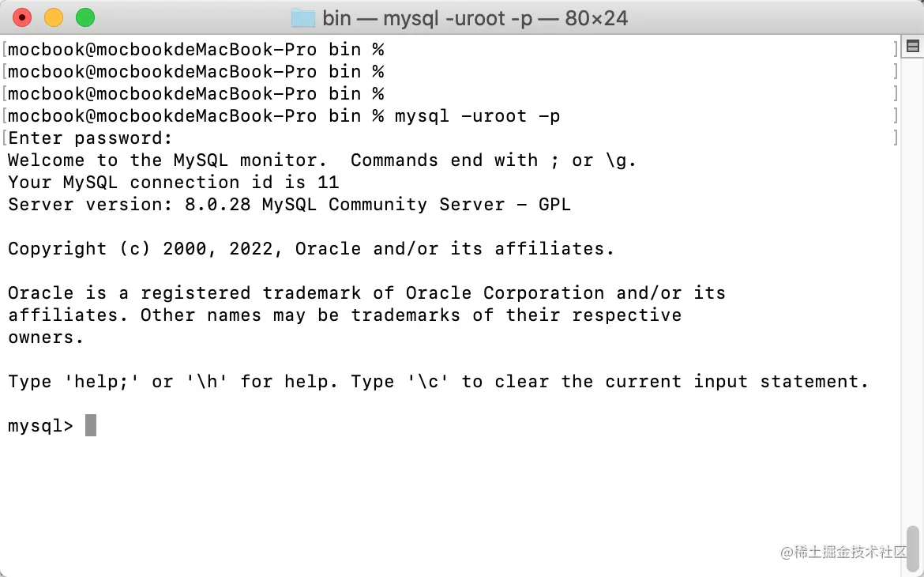Close the Terminal window with red button

[x=22, y=17]
